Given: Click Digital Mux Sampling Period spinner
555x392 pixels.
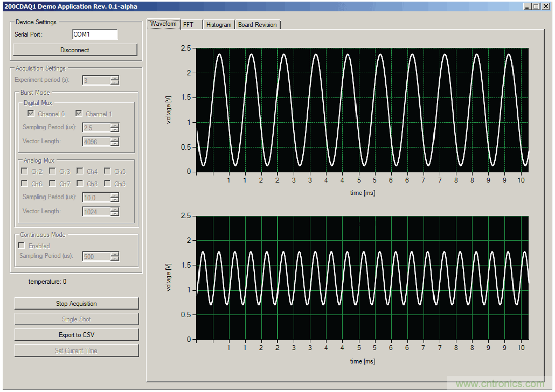Looking at the screenshot, I should pyautogui.click(x=114, y=128).
